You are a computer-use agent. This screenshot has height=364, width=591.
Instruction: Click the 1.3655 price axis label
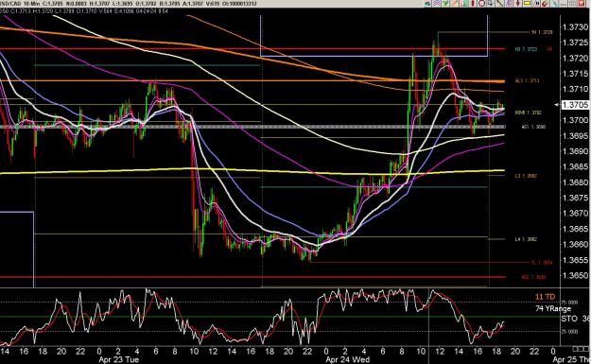tap(575, 260)
